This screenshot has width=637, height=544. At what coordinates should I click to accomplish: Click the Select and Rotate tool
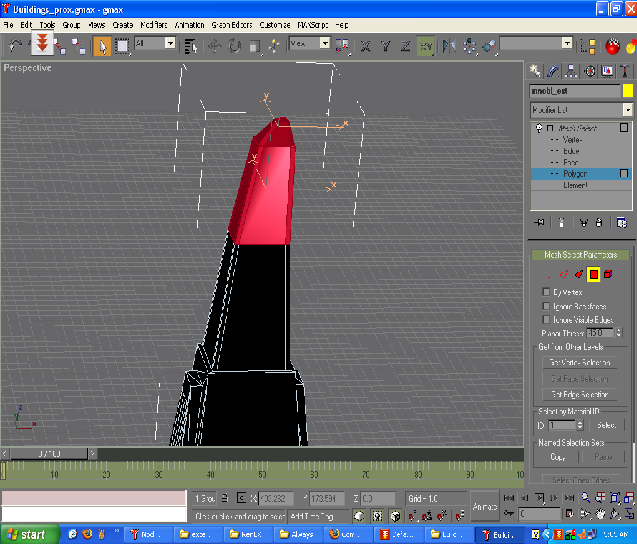pos(234,45)
